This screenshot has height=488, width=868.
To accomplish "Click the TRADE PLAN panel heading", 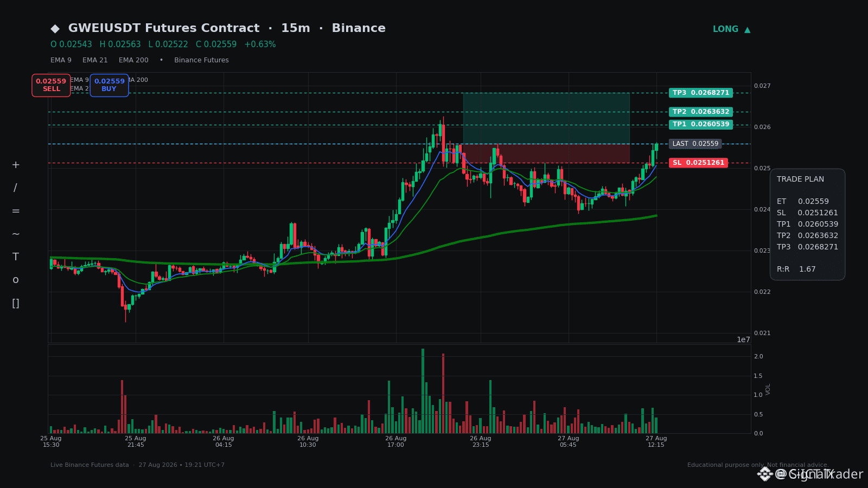I will (x=800, y=179).
